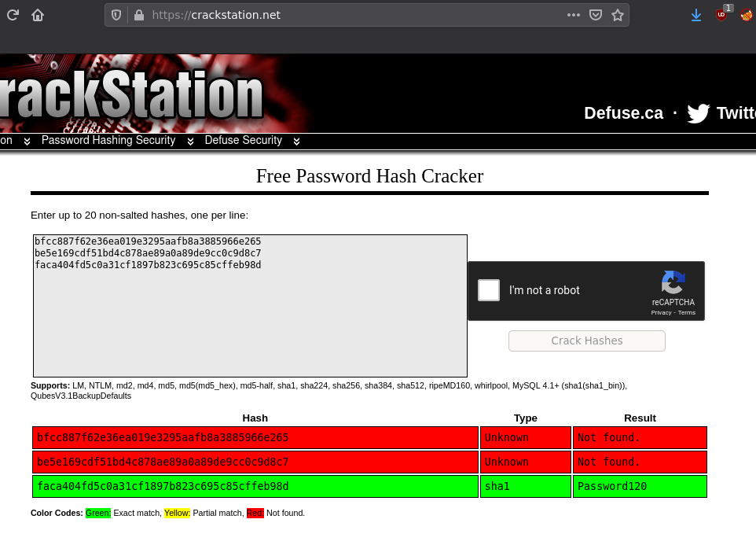The height and width of the screenshot is (534, 756).
Task: Select the bfcc887f hash cell in results table
Action: click(255, 437)
